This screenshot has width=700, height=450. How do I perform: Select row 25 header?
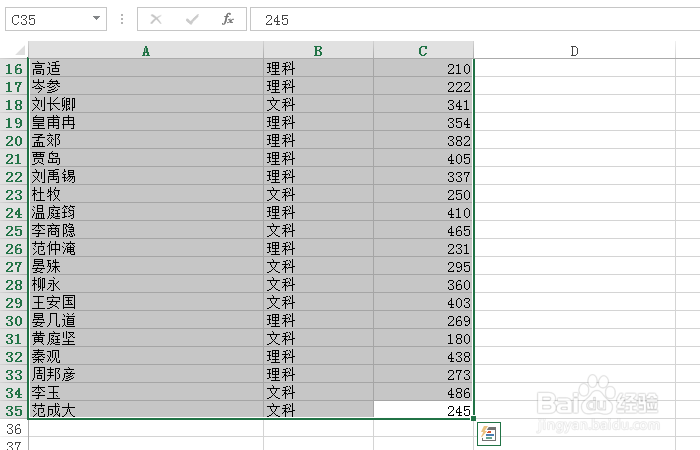pyautogui.click(x=14, y=230)
